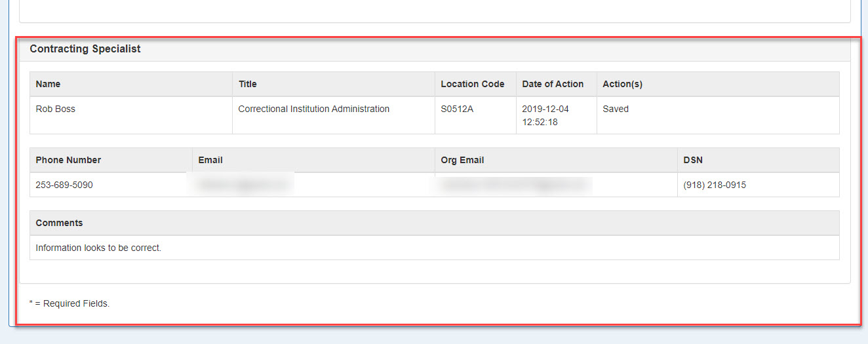Click the 2019-12-04 12:52:18 date value
This screenshot has height=344, width=868.
click(545, 115)
